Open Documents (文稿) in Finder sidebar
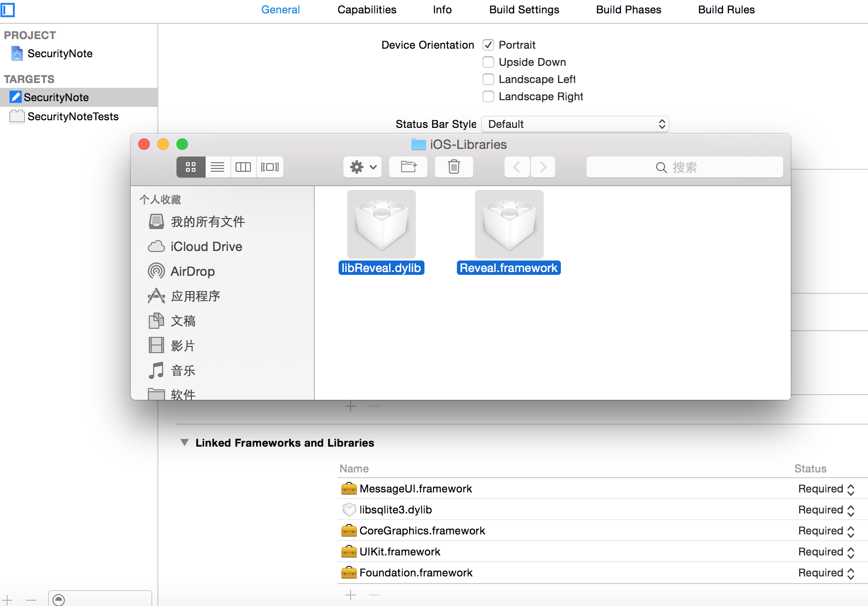868x606 pixels. coord(172,321)
